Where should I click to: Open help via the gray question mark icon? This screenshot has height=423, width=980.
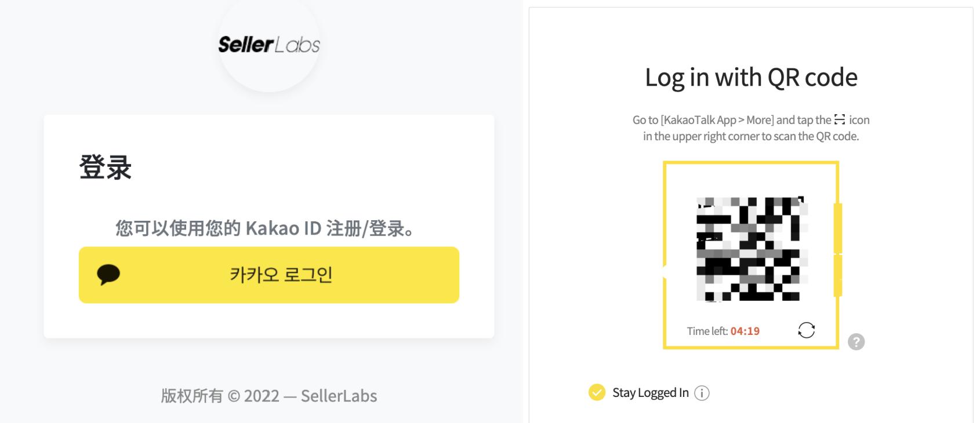[857, 342]
